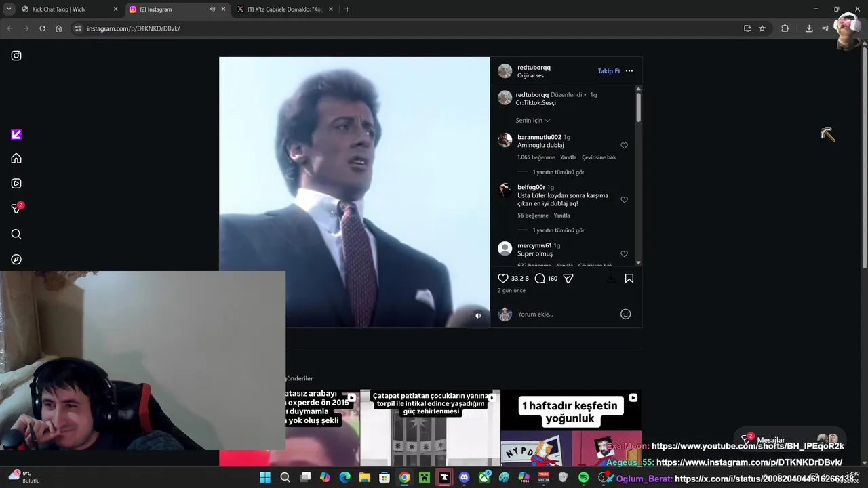This screenshot has height=488, width=868.
Task: Open 'Orijinal ses' audio link
Action: point(530,75)
